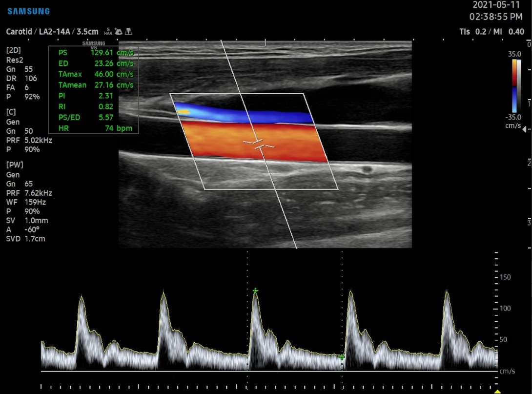
Task: Click the blue vein flow in color box
Action: pos(244,115)
